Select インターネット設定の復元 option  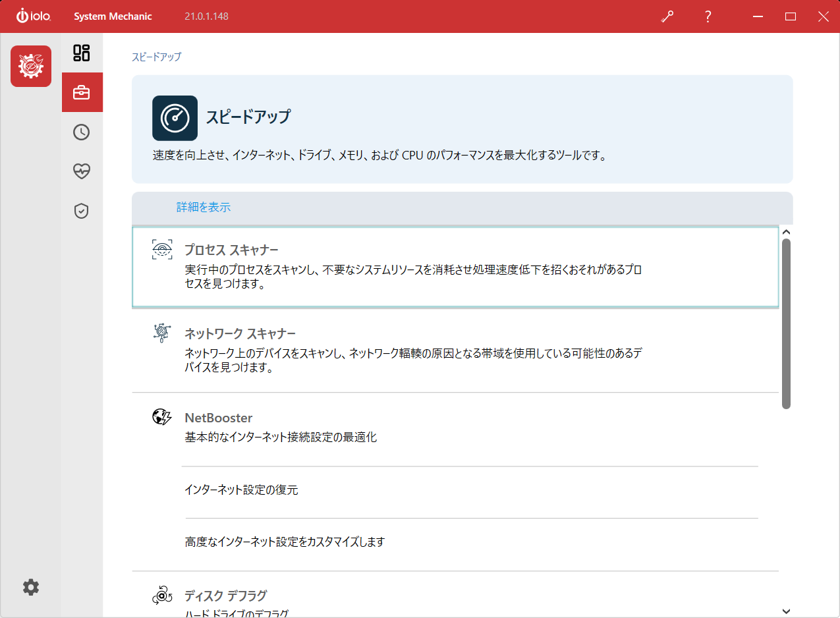pyautogui.click(x=241, y=490)
